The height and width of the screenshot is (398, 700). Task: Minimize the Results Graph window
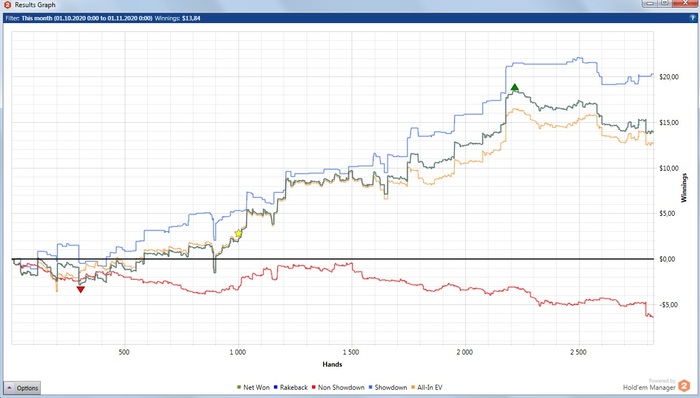[x=650, y=3]
